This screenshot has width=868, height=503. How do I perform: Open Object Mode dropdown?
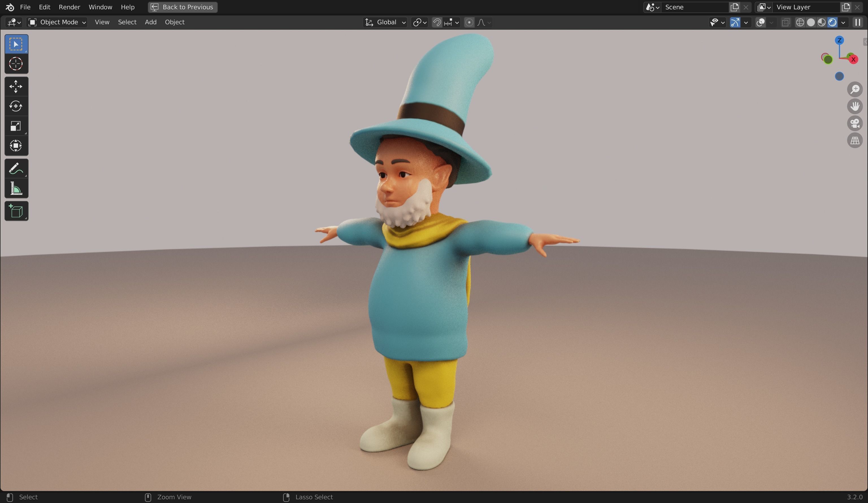point(57,22)
